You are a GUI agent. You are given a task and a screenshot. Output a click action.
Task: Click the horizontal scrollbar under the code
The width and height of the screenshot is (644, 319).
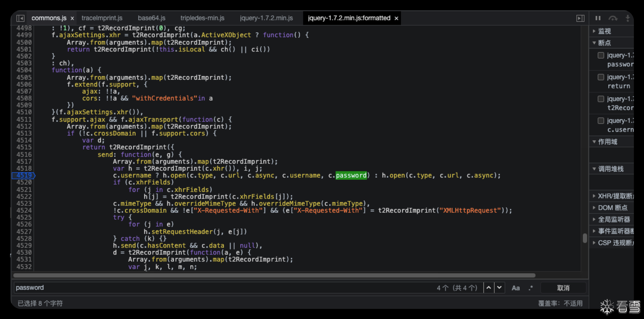click(x=274, y=275)
